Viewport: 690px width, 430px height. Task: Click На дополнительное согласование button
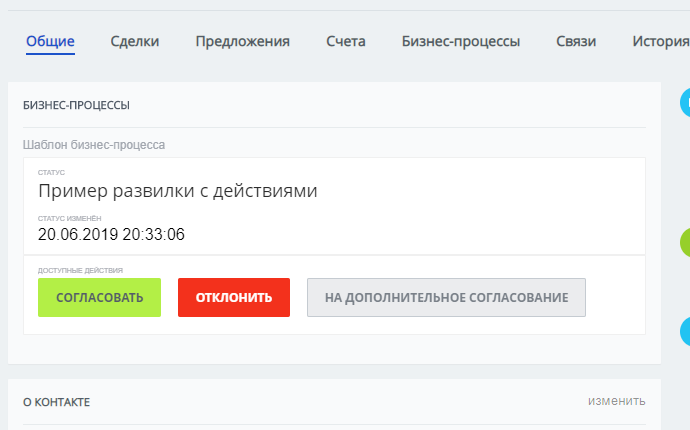point(446,298)
